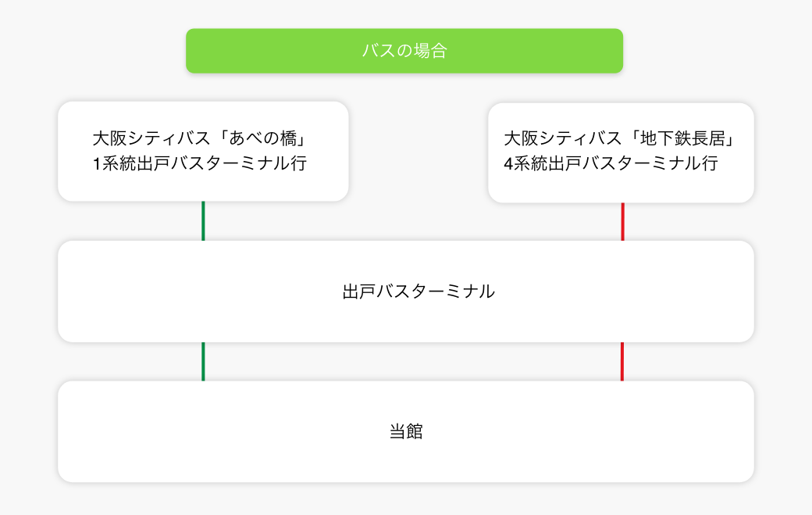Click the white バスの場合 title text

[x=404, y=51]
